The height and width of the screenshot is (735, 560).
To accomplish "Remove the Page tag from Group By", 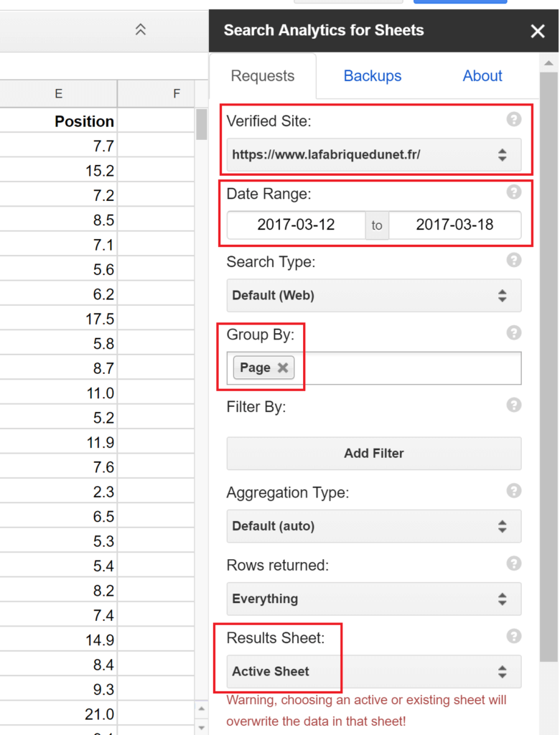I will coord(283,367).
